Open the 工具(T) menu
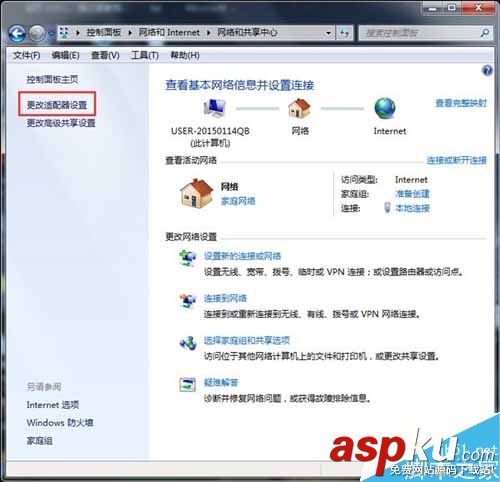The width and height of the screenshot is (500, 482). [145, 55]
